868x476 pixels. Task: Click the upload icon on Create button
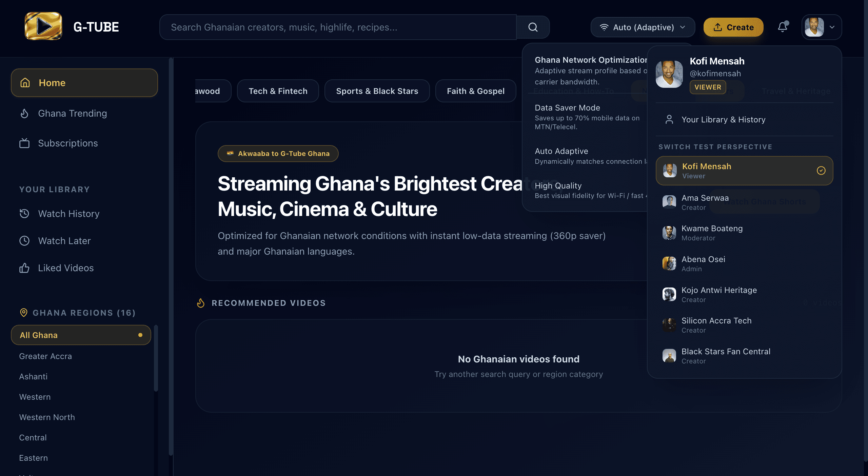click(718, 27)
